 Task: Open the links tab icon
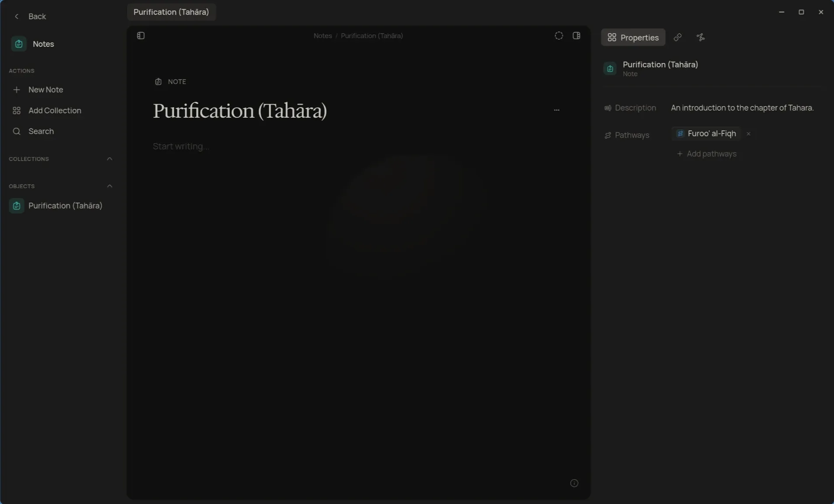click(x=677, y=38)
